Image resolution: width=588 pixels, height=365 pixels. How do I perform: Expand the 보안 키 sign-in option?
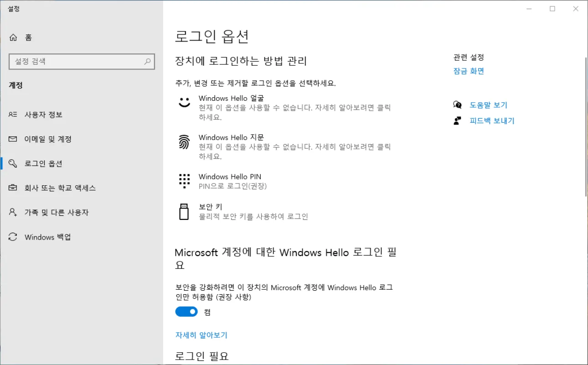coord(286,212)
